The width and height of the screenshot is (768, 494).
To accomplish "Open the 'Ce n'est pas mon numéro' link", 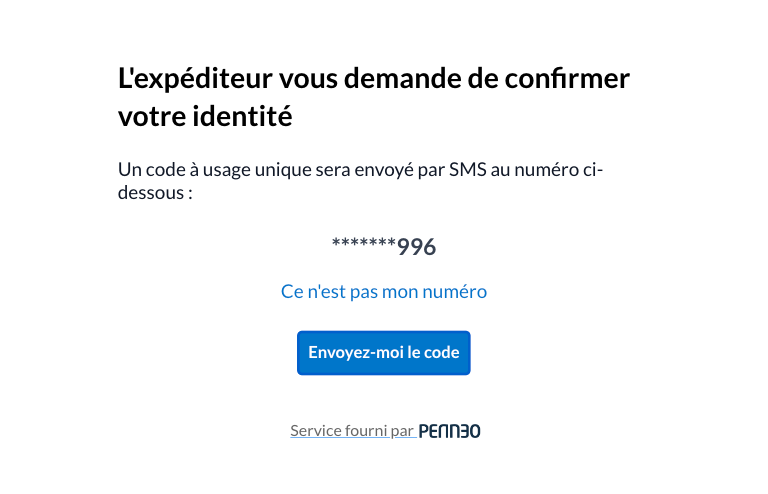I will (384, 291).
